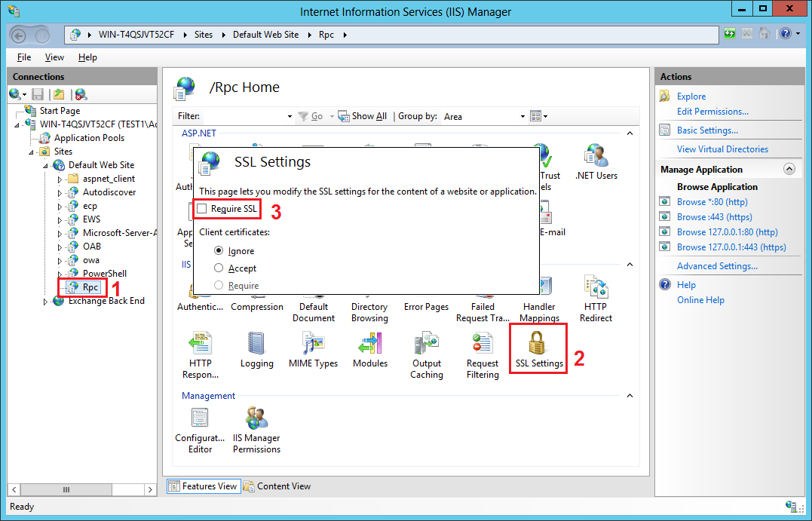Viewport: 812px width, 521px height.
Task: Expand the aspnet_client tree node
Action: point(60,179)
